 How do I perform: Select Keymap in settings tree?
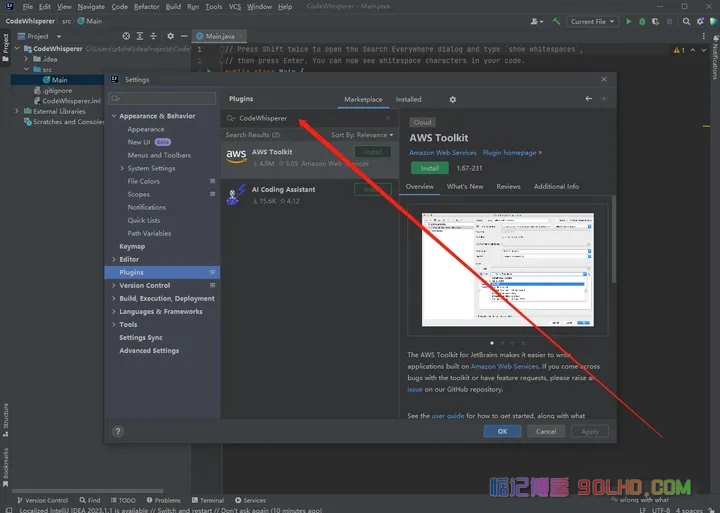[x=132, y=246]
